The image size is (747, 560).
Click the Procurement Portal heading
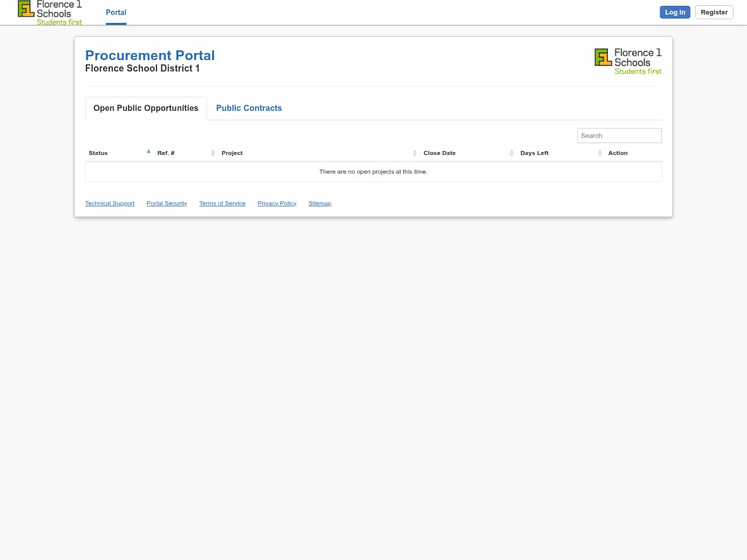(x=150, y=55)
